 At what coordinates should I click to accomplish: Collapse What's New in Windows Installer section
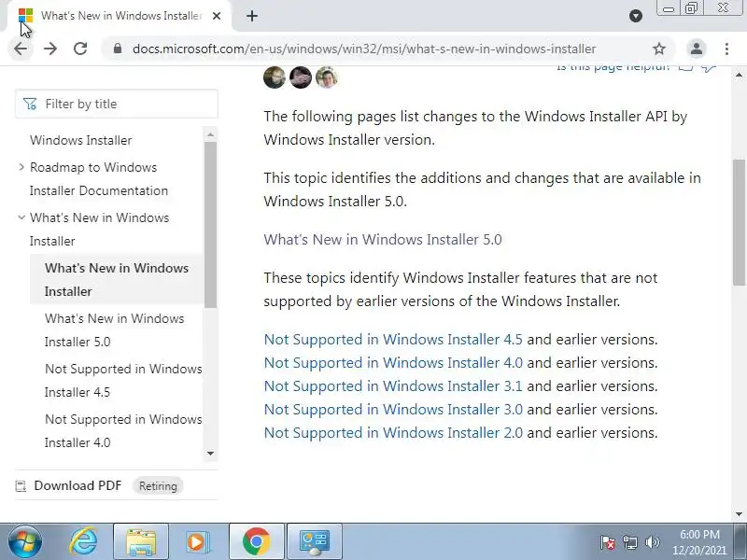click(x=21, y=217)
